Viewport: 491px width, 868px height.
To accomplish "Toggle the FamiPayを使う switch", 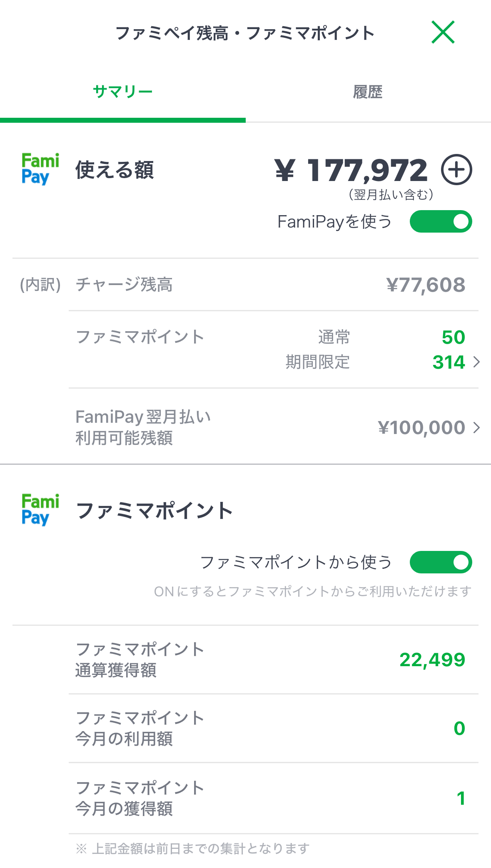I will (441, 221).
